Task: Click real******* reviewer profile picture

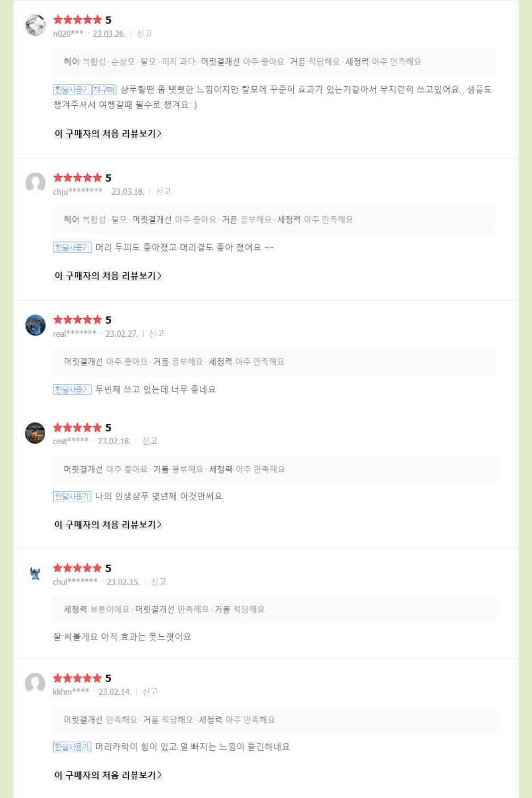Action: click(x=36, y=325)
